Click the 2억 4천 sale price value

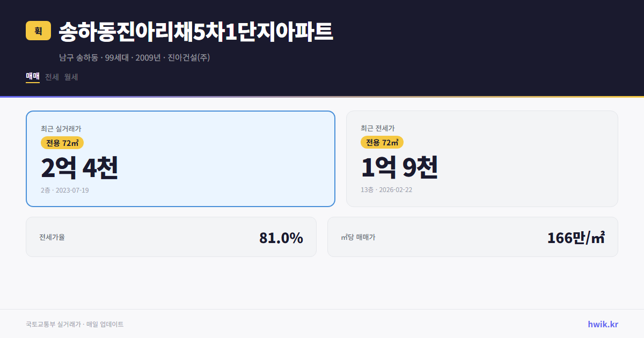(x=79, y=168)
